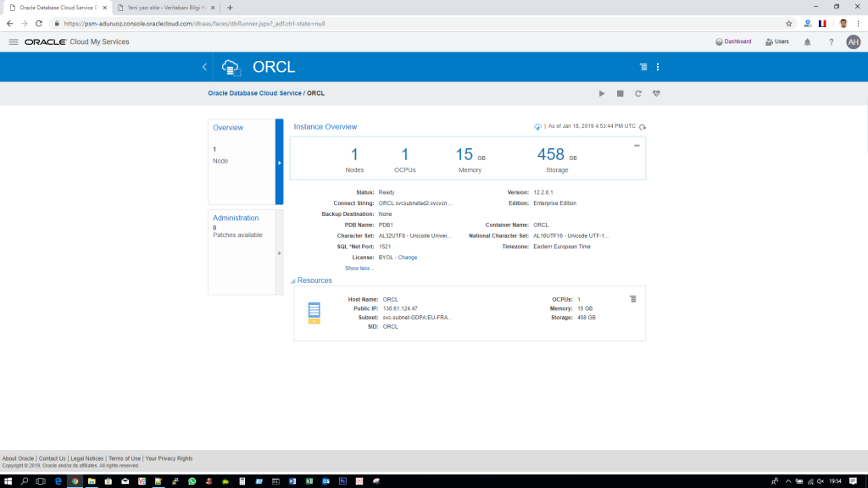
Task: Open the Users page
Action: [777, 42]
